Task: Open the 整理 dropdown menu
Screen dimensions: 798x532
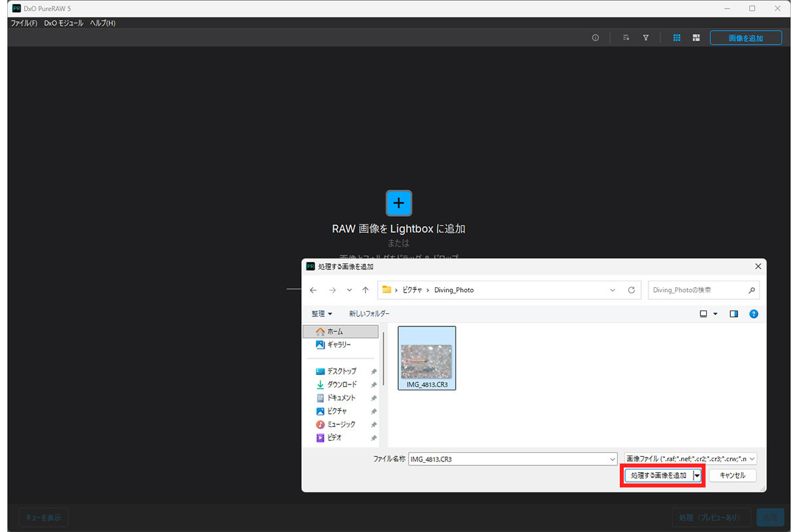Action: pyautogui.click(x=322, y=314)
